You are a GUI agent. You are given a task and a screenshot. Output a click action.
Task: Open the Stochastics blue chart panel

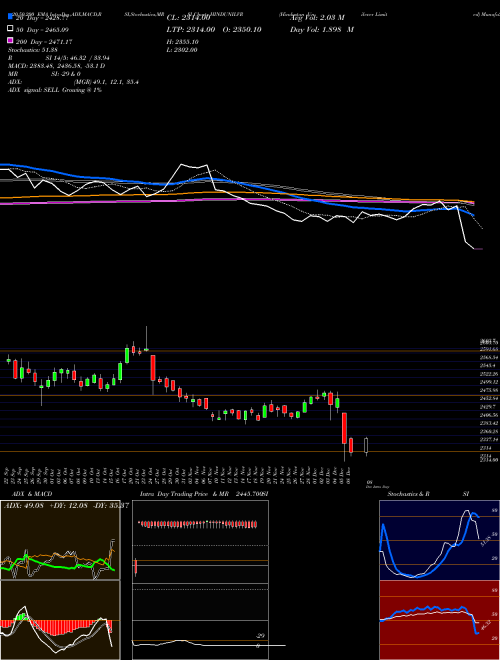[439, 540]
